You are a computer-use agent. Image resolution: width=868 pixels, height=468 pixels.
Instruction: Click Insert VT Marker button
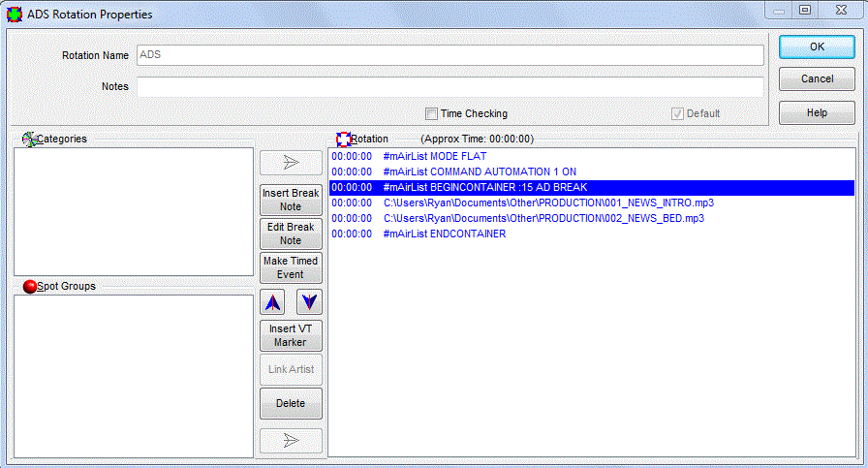click(291, 335)
